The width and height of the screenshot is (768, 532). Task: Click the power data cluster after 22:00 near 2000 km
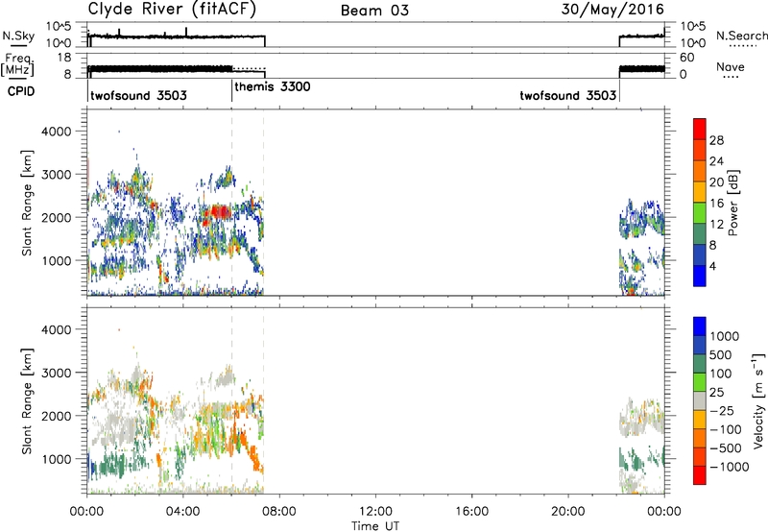[x=641, y=219]
